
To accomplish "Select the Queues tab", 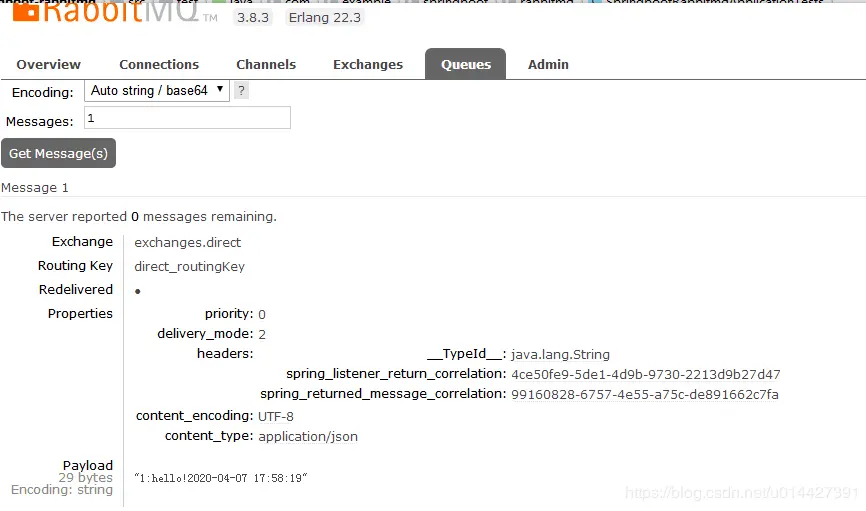I will (x=466, y=64).
